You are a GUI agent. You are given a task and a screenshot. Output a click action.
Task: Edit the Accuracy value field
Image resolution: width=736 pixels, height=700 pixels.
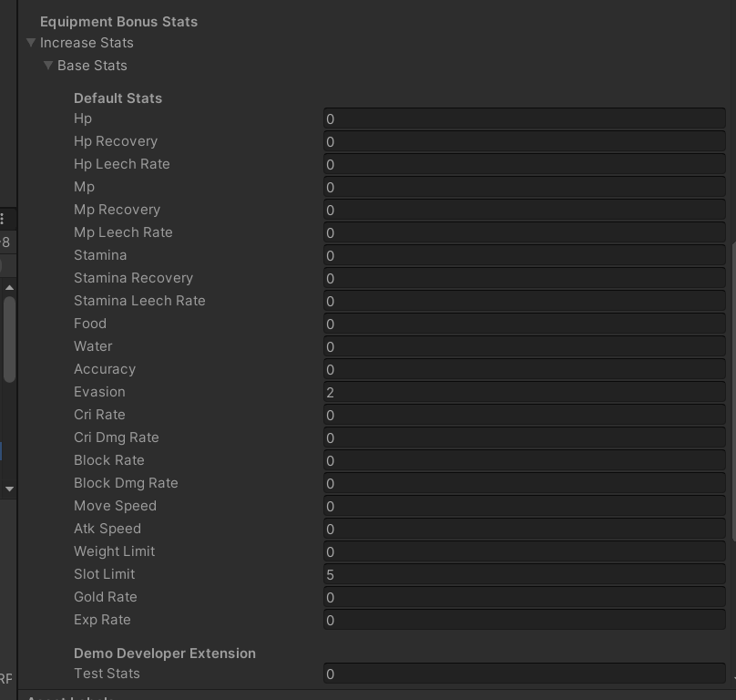524,369
